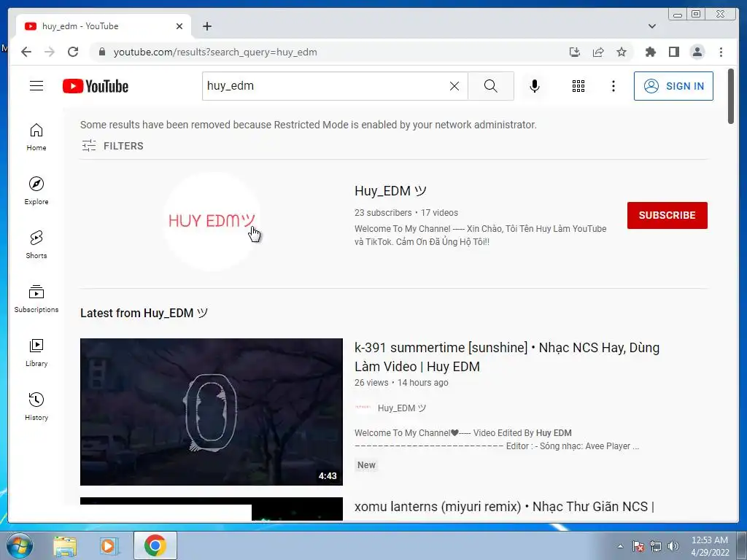Open the YouTube apps grid icon

pos(578,86)
